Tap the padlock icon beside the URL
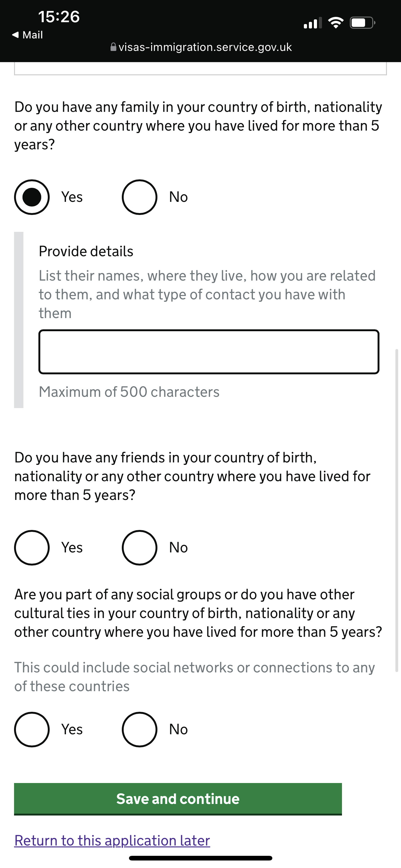Viewport: 401px width, 868px height. pos(113,47)
